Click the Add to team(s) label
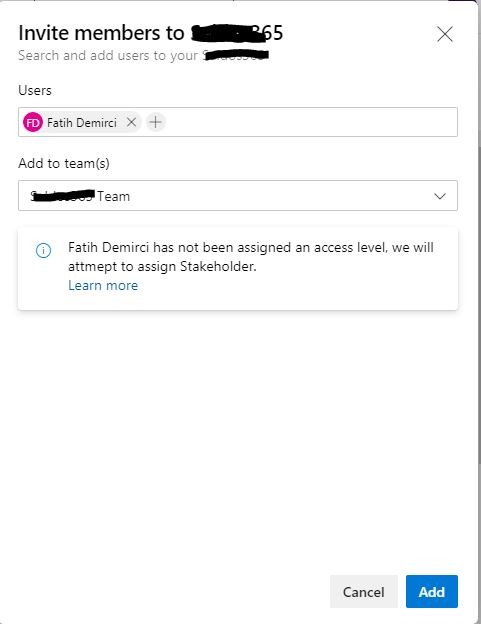 pyautogui.click(x=64, y=163)
